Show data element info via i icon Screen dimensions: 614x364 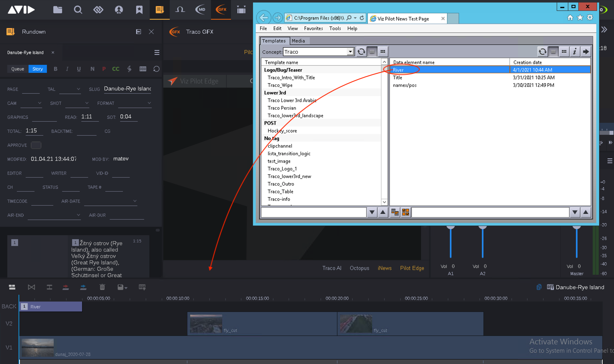[575, 52]
